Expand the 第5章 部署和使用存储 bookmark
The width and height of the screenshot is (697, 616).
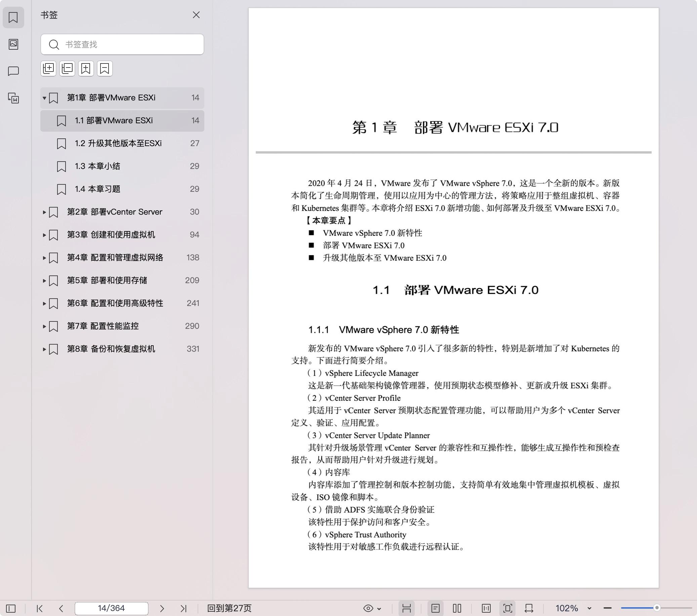point(44,280)
